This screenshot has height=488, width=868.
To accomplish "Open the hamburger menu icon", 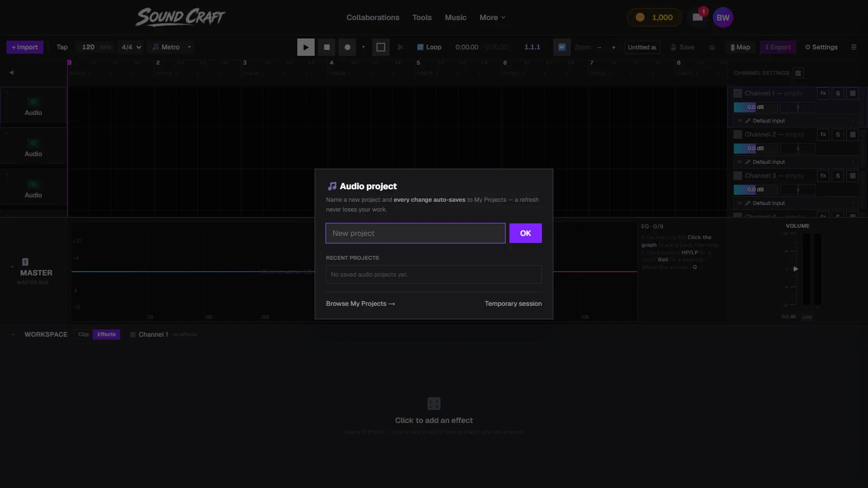I will (x=854, y=47).
